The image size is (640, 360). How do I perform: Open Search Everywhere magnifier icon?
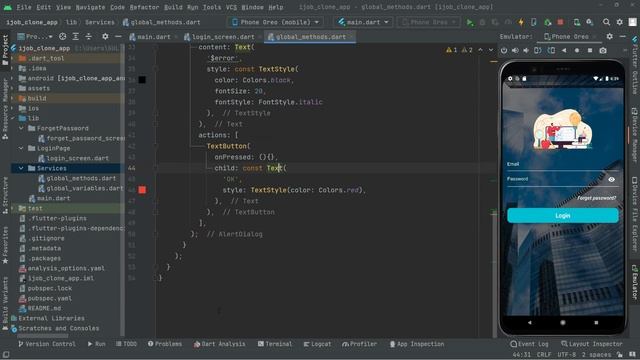click(x=607, y=22)
